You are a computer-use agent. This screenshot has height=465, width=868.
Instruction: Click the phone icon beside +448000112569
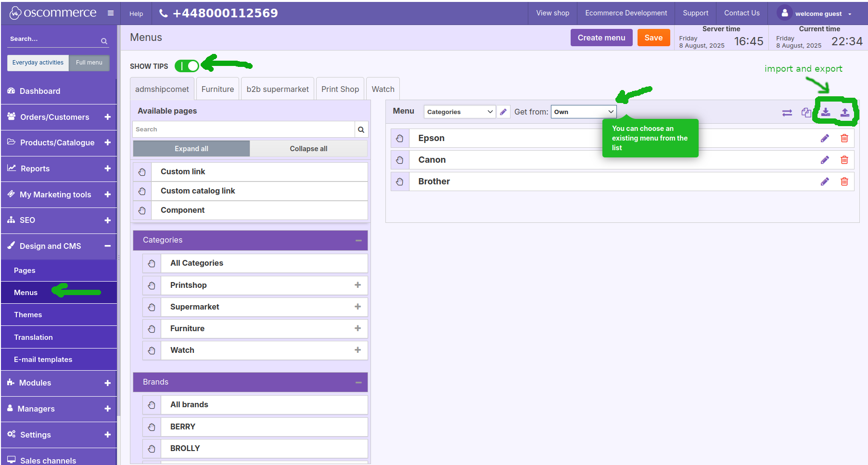[164, 13]
